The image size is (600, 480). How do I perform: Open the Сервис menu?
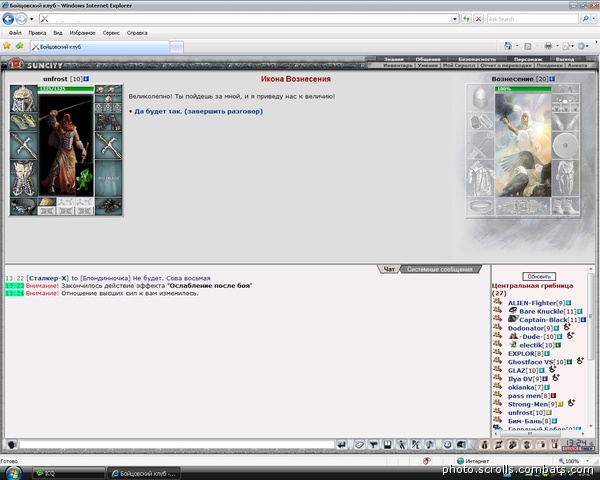click(x=111, y=33)
